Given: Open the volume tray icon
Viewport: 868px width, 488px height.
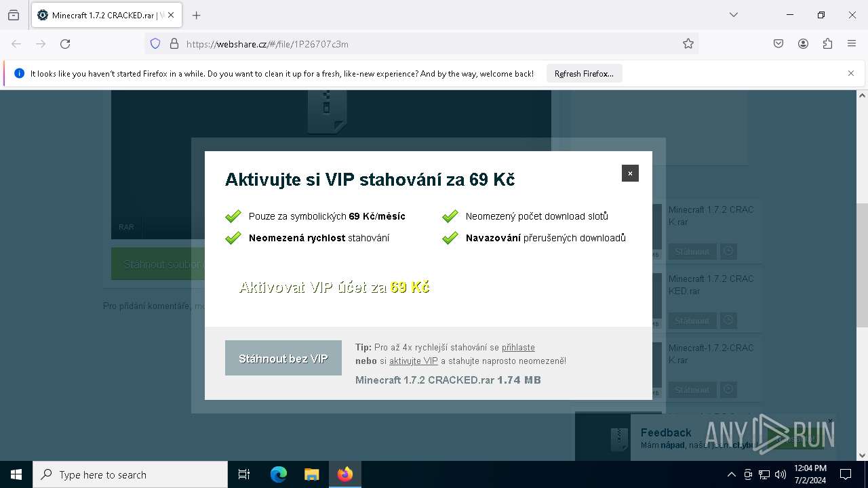Looking at the screenshot, I should tap(781, 474).
